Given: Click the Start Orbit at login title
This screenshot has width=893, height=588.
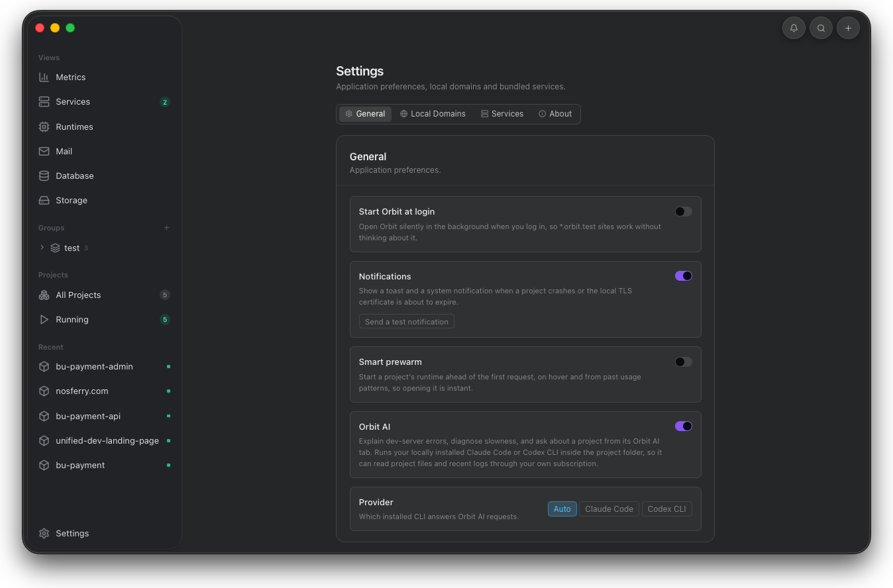Looking at the screenshot, I should tap(397, 211).
